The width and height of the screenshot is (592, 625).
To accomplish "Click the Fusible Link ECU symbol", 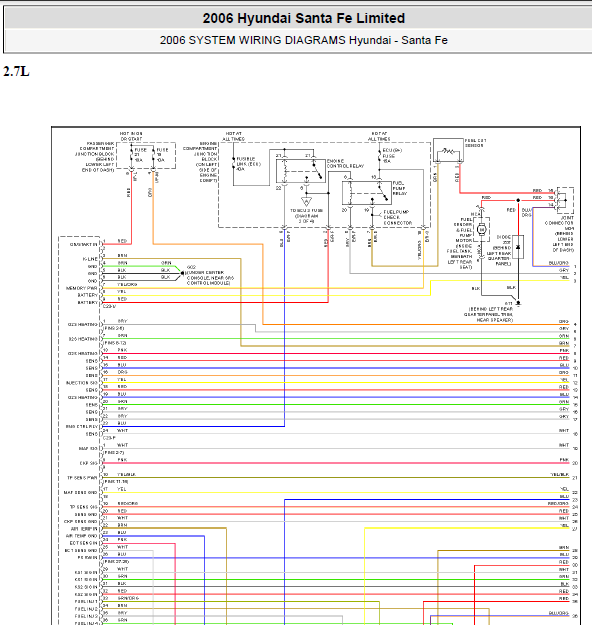I will [234, 164].
